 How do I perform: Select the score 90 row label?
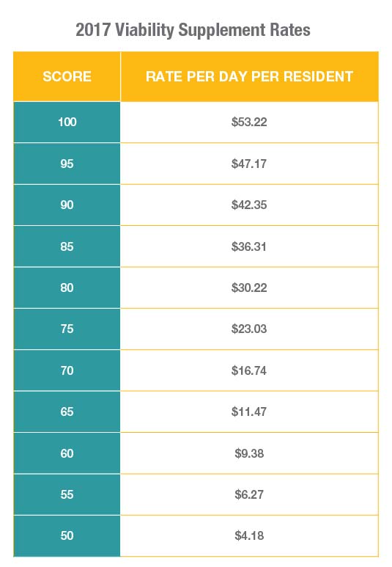point(67,205)
